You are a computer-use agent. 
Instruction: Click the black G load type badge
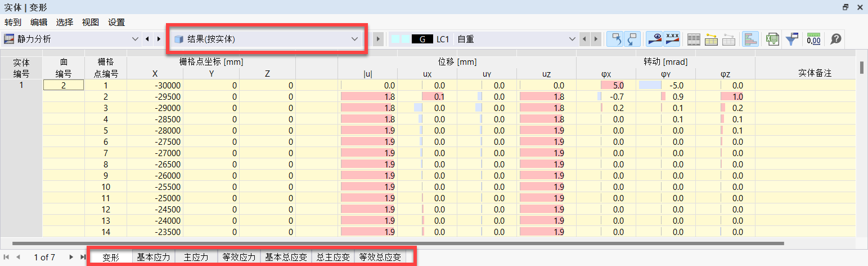[422, 39]
